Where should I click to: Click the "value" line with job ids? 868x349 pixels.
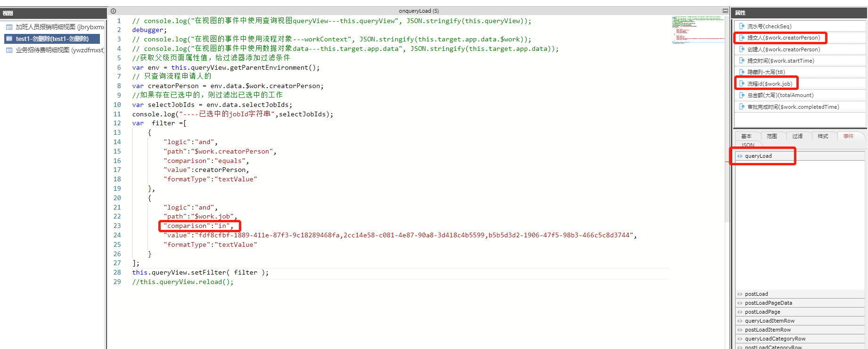(x=400, y=235)
